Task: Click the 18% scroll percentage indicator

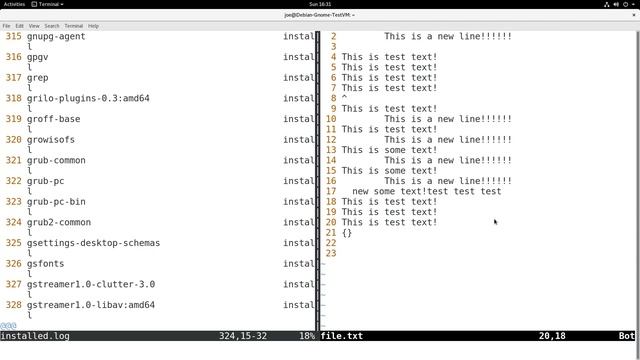Action: 307,336
